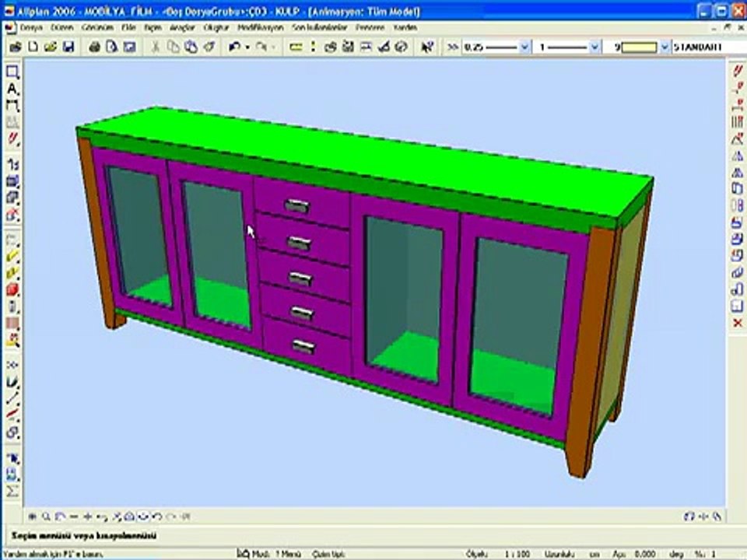
Task: Click the leftmost of the three bottom-right viewport icons
Action: [689, 516]
